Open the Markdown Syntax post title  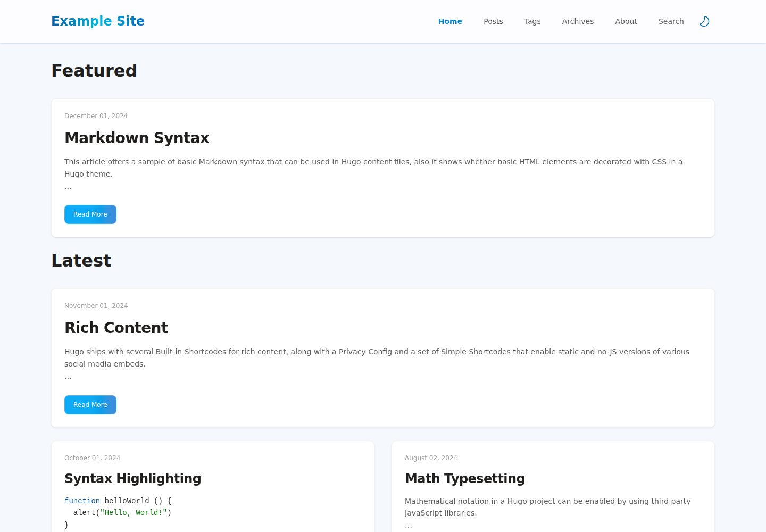click(137, 138)
